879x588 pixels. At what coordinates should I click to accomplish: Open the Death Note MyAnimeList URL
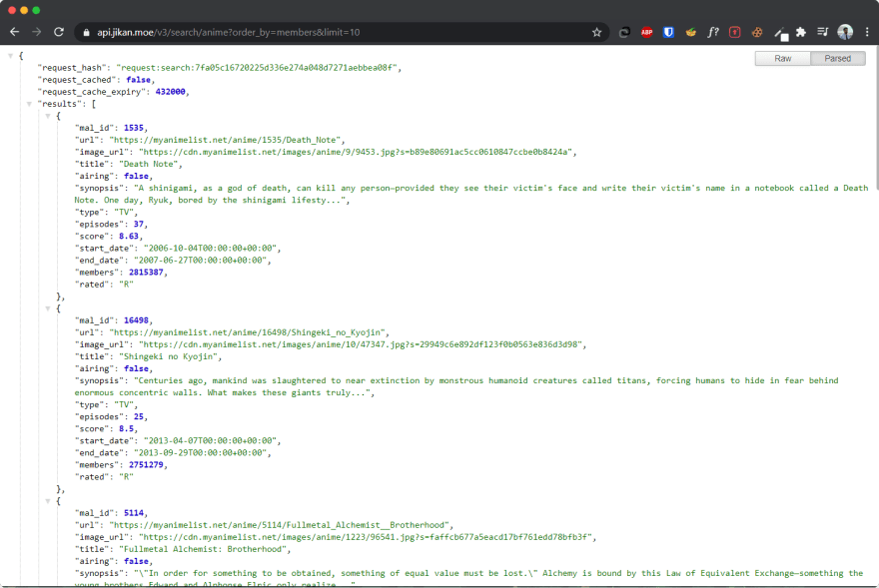point(227,140)
